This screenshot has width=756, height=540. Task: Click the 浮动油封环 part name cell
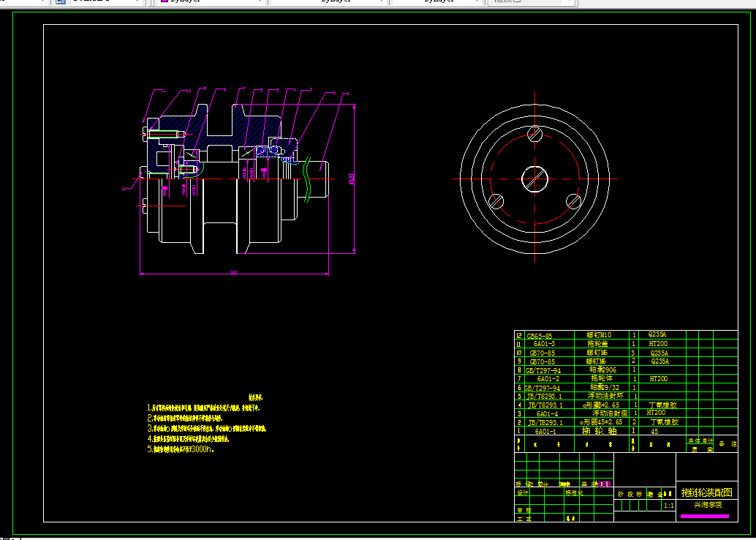point(605,396)
